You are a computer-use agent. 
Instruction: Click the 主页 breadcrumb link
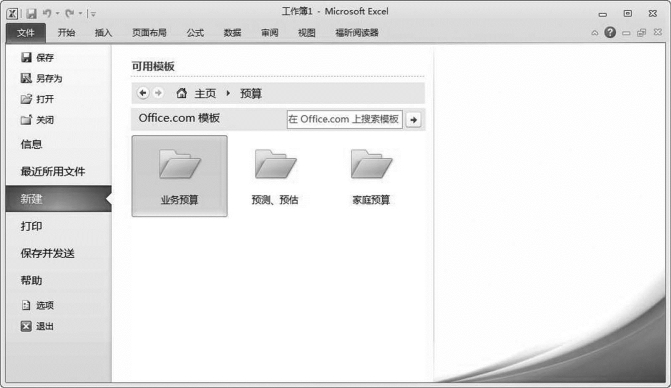205,93
